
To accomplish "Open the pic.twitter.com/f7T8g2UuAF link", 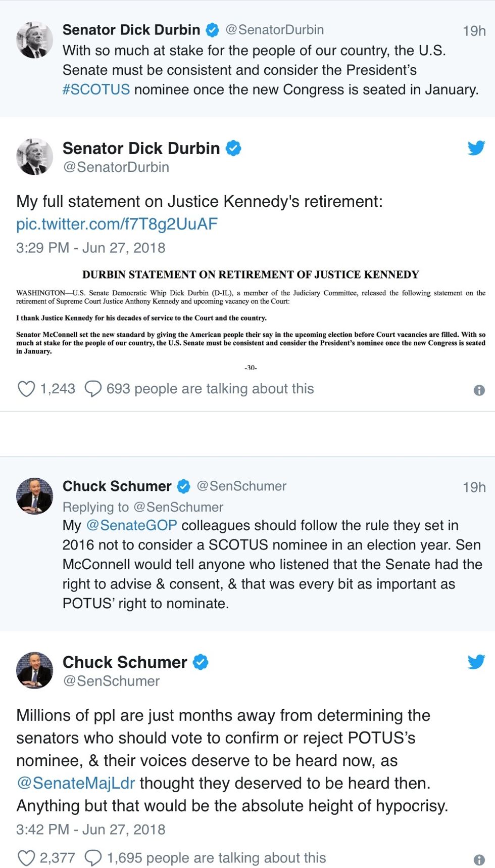I will 117,224.
